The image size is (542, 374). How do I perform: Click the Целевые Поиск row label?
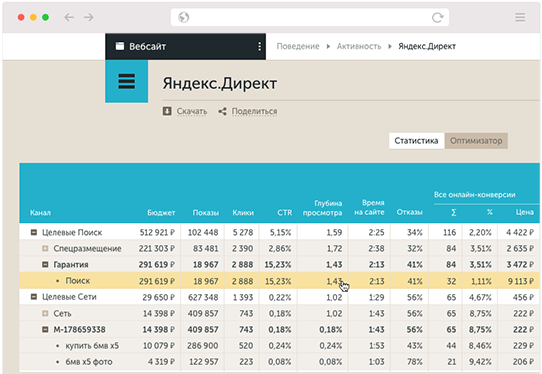tap(72, 232)
